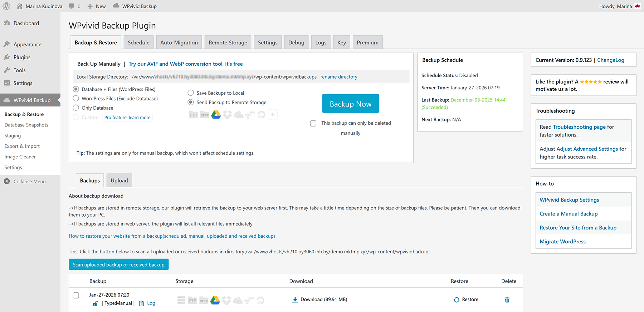Open the comments bubble in admin bar

pyautogui.click(x=74, y=6)
